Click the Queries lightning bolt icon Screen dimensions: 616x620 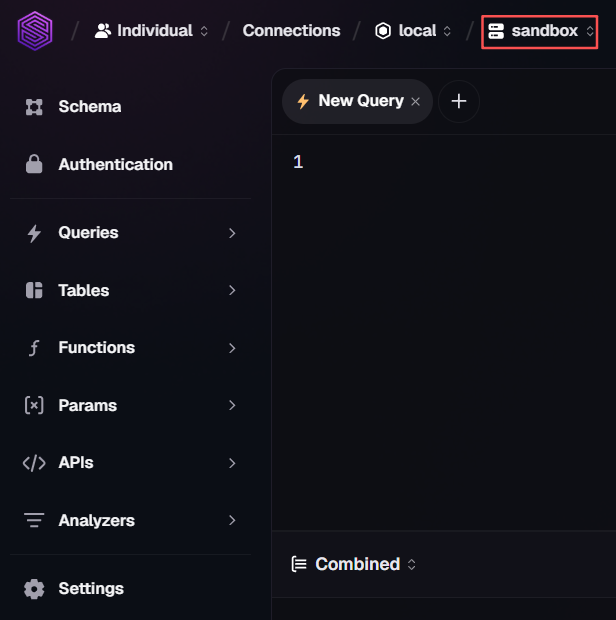(x=34, y=233)
